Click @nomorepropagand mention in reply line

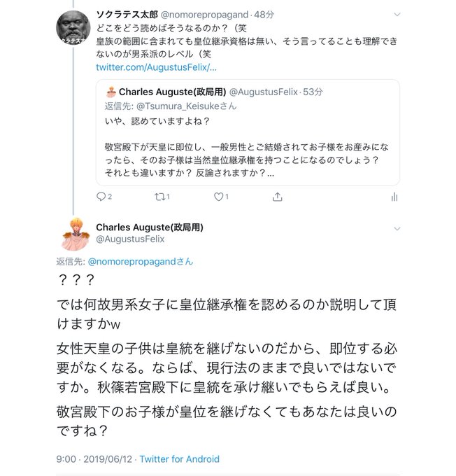pyautogui.click(x=140, y=261)
